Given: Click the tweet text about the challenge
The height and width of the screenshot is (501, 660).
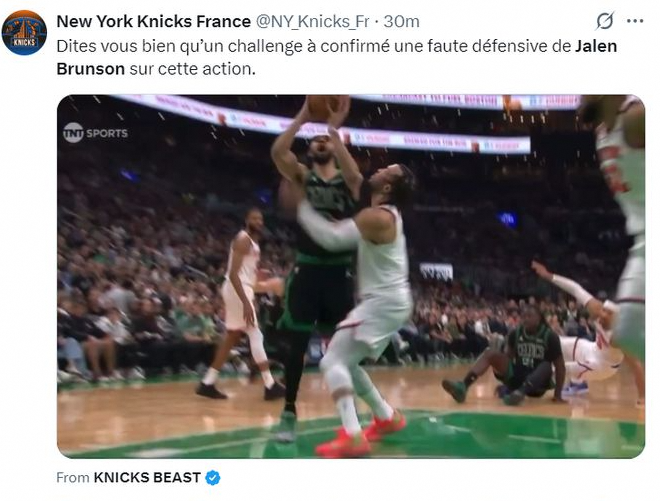Looking at the screenshot, I should pyautogui.click(x=337, y=57).
